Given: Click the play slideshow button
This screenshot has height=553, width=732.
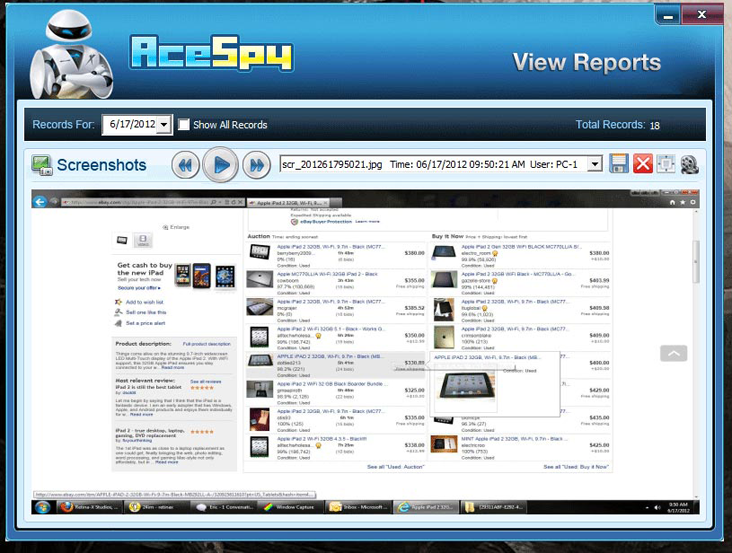Looking at the screenshot, I should tap(222, 164).
